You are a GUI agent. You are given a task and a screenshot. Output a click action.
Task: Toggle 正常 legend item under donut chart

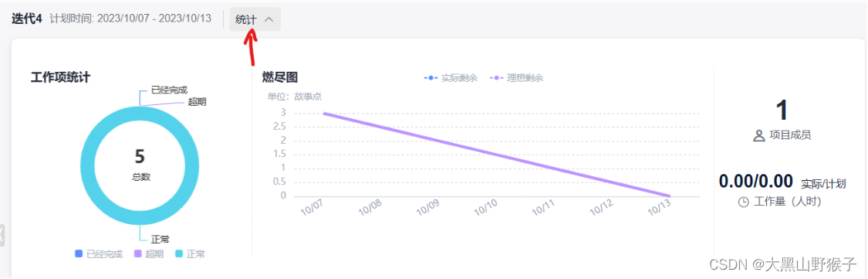click(190, 254)
